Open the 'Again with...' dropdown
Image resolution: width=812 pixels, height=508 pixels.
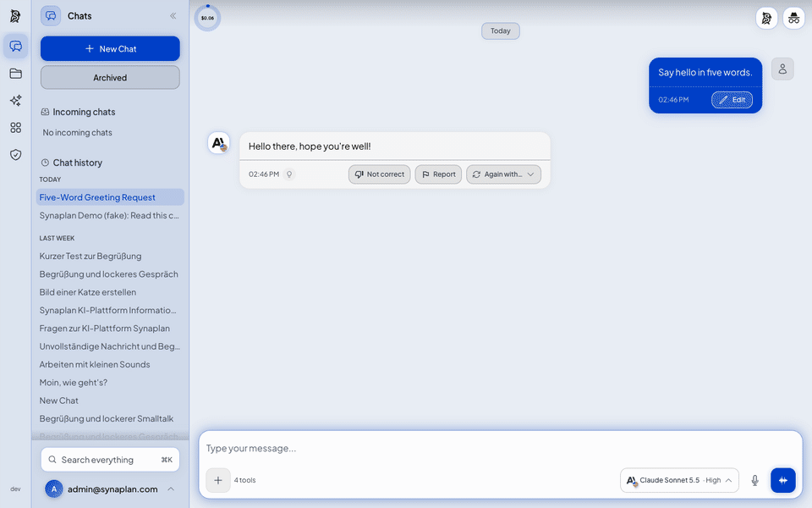[x=503, y=174]
